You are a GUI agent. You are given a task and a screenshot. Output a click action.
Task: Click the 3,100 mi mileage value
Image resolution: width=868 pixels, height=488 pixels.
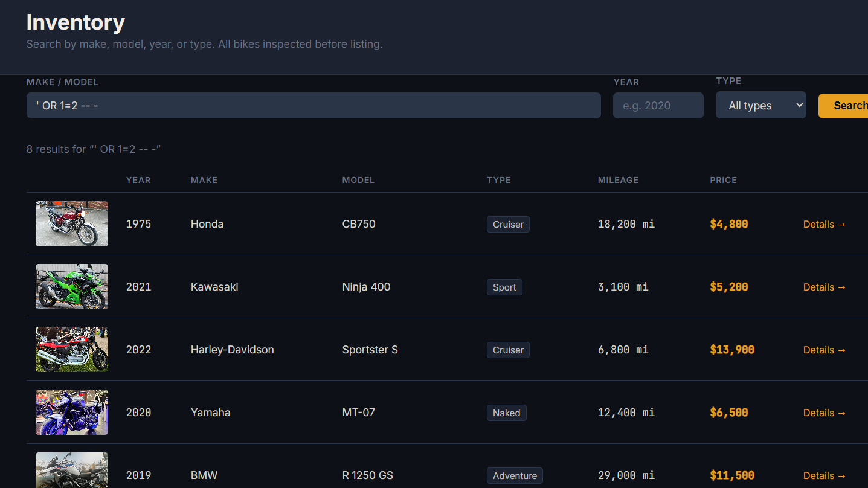[623, 287]
